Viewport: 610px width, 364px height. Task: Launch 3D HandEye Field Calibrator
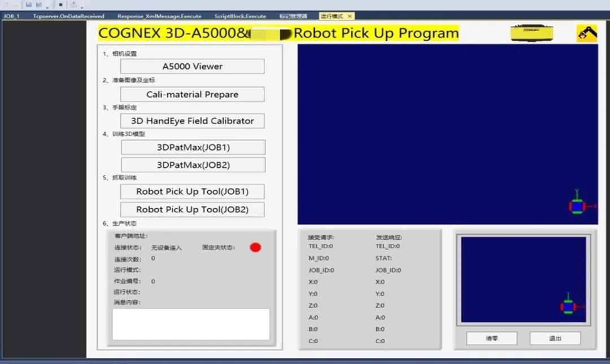[x=192, y=121]
